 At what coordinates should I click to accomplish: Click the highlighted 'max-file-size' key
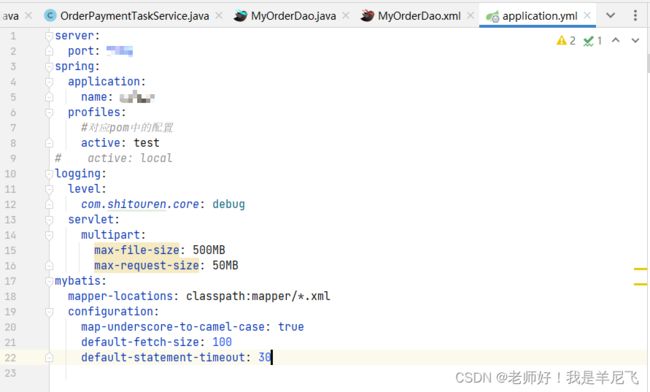point(137,251)
